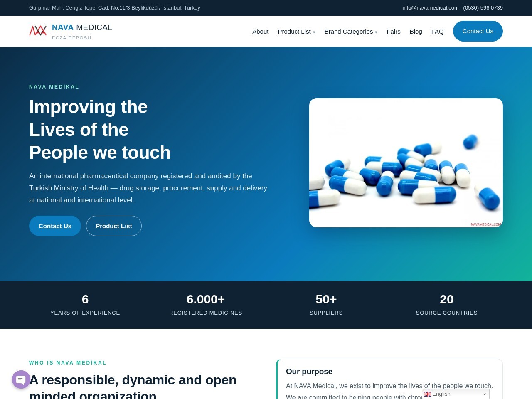
Task: Click the 'ECZA DEPOSU' tagline text
Action: pos(71,38)
